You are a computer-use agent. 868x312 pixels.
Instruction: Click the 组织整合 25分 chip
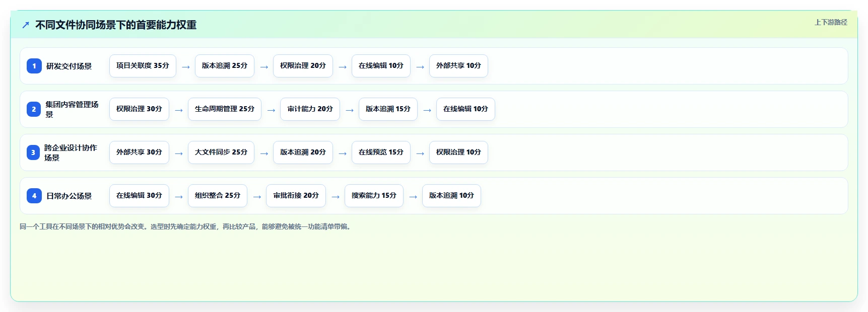click(218, 196)
